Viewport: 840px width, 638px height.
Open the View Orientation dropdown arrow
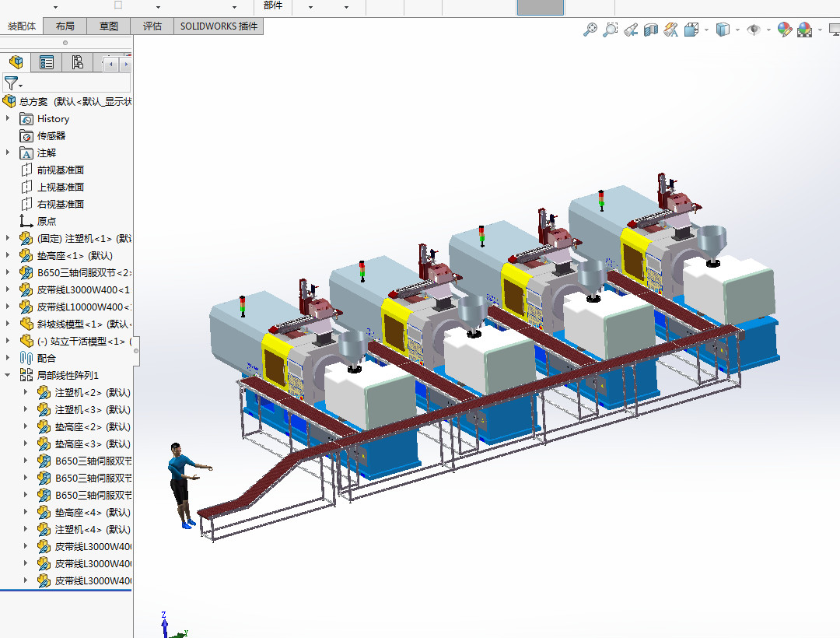[706, 30]
